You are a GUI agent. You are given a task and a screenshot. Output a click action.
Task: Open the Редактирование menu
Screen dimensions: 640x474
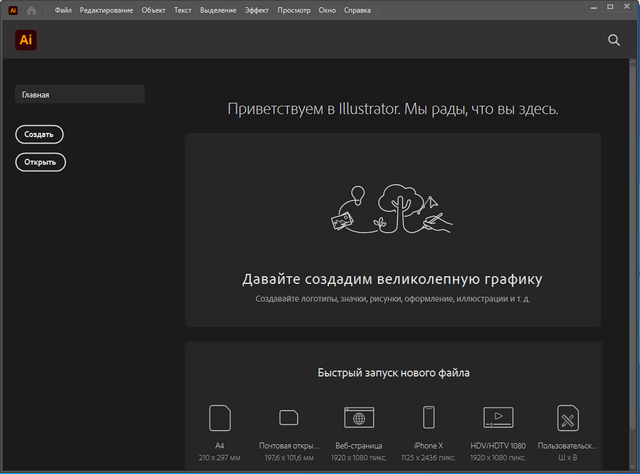pyautogui.click(x=107, y=10)
